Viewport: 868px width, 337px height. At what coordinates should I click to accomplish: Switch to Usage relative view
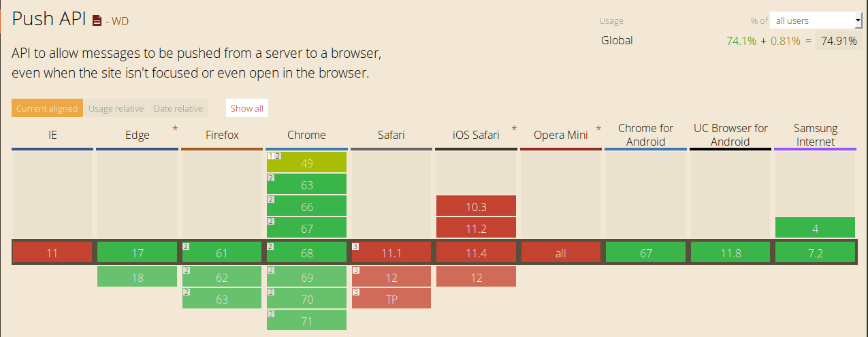116,108
